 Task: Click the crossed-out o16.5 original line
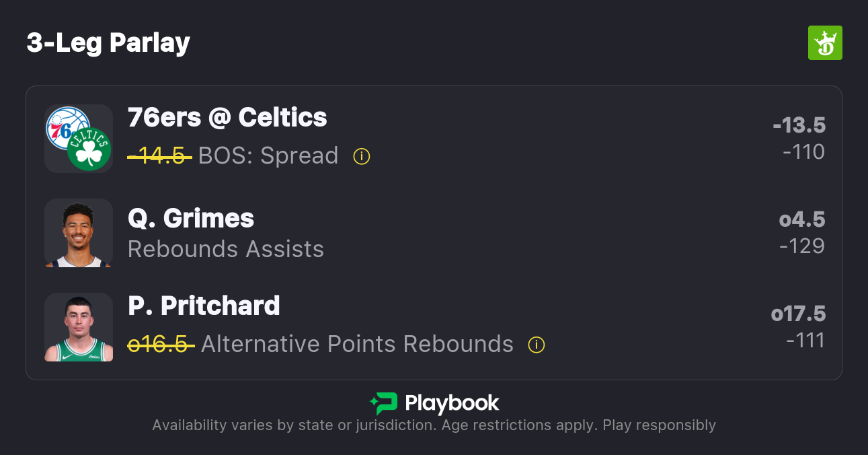(161, 345)
